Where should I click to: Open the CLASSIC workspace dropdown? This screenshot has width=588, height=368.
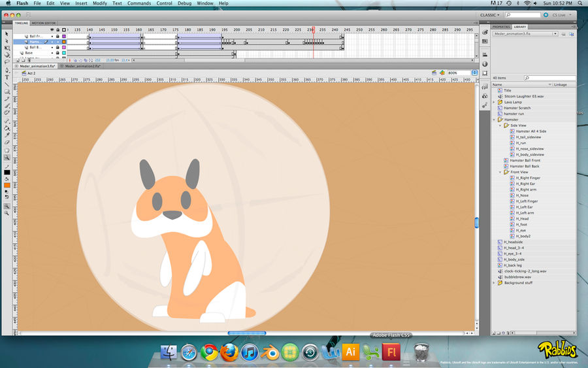(490, 15)
